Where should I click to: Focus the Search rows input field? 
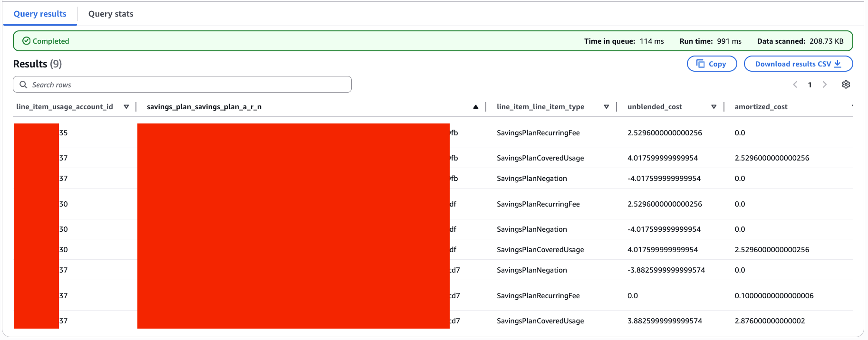pos(182,85)
